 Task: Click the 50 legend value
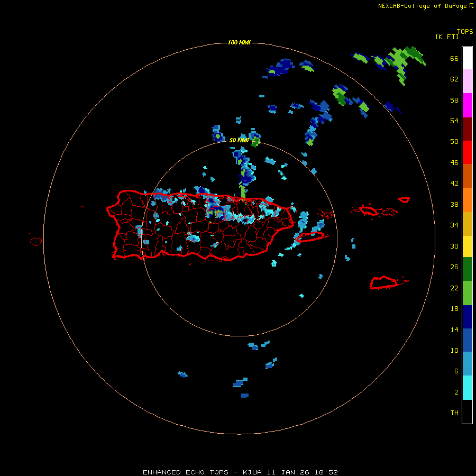click(x=454, y=141)
